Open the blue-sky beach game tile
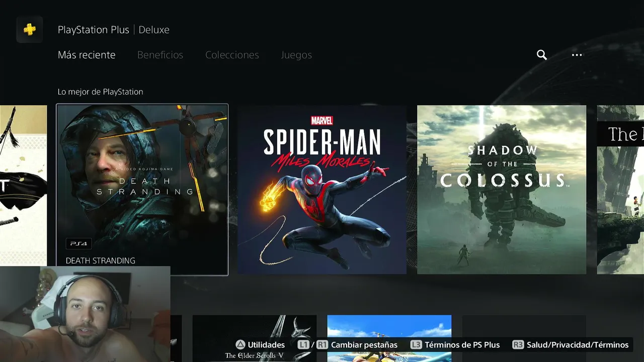This screenshot has height=362, width=644. coord(389,338)
